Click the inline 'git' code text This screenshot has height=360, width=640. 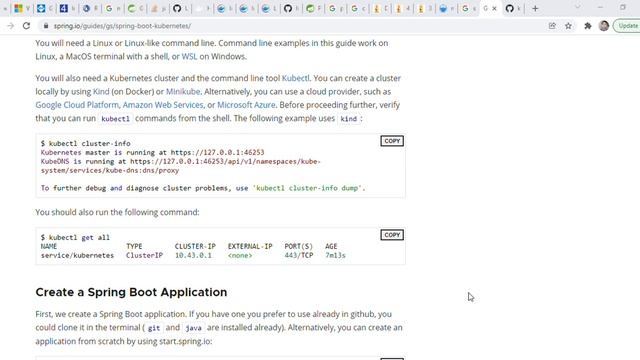153,328
